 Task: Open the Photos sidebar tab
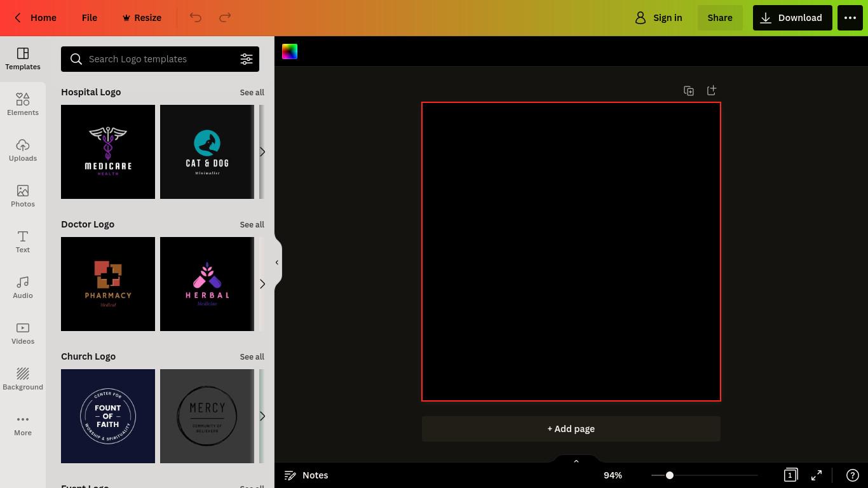tap(23, 196)
